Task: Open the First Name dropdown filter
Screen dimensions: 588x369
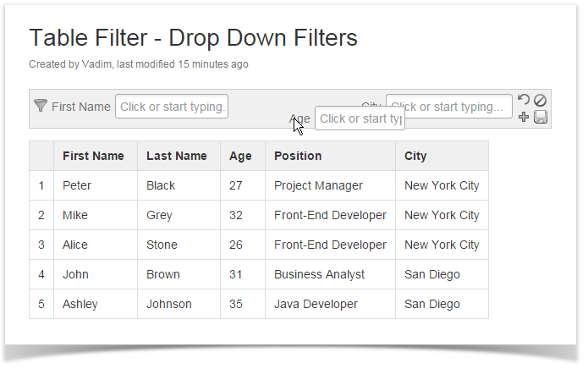Action: click(172, 107)
